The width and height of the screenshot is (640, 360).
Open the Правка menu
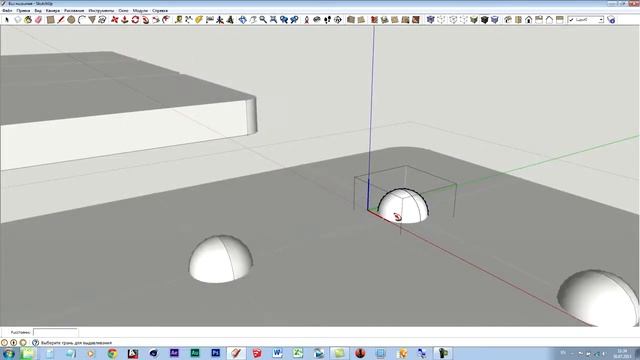pos(23,11)
